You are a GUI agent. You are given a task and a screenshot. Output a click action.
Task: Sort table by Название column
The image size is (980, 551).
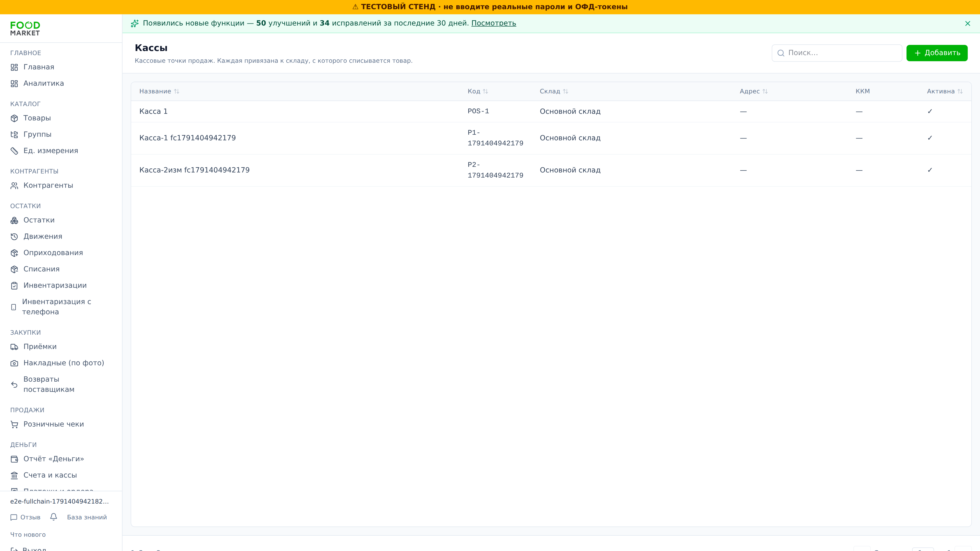[159, 91]
